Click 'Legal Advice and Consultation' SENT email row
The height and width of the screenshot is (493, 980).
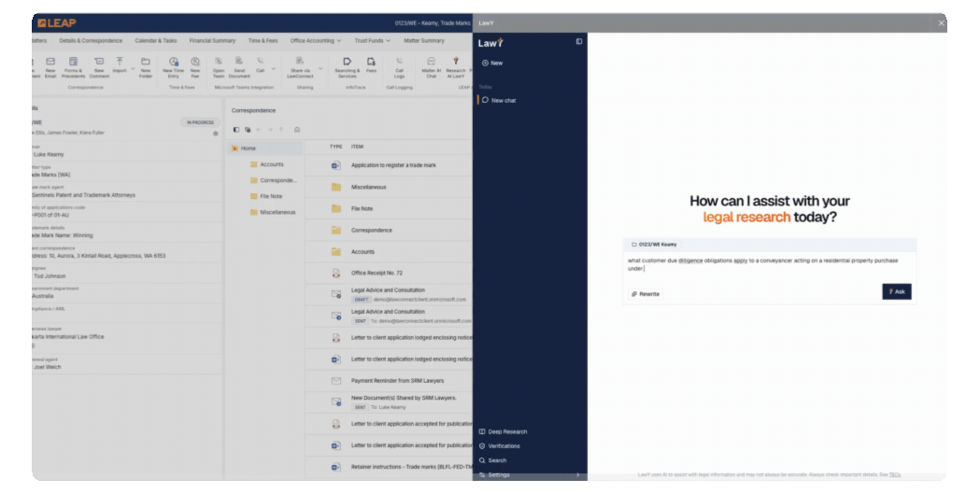coord(389,317)
